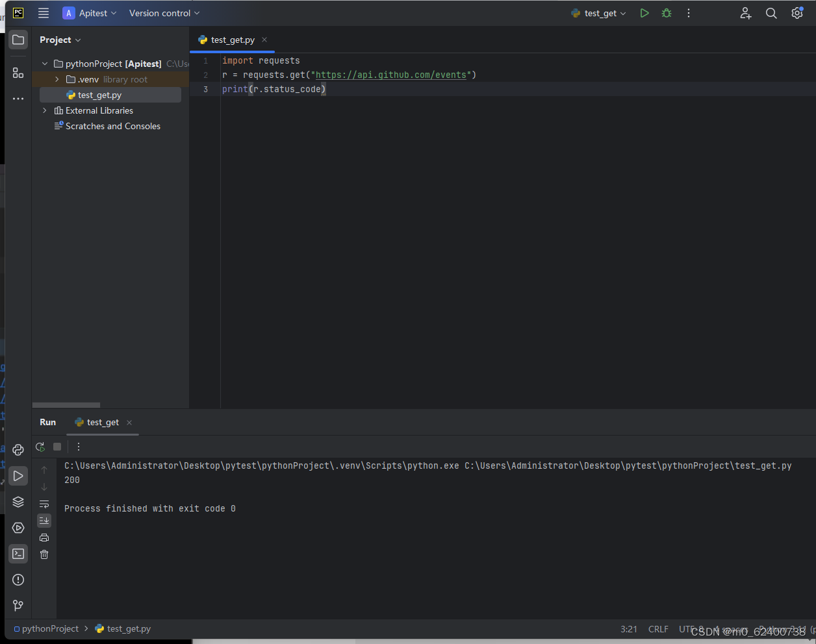Toggle scroll to end of console
Image resolution: width=816 pixels, height=644 pixels.
pos(44,521)
